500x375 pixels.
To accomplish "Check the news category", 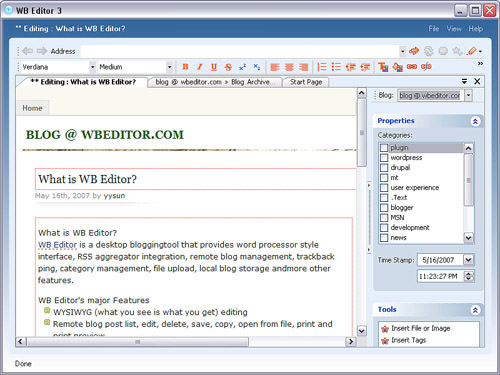I will coord(384,238).
